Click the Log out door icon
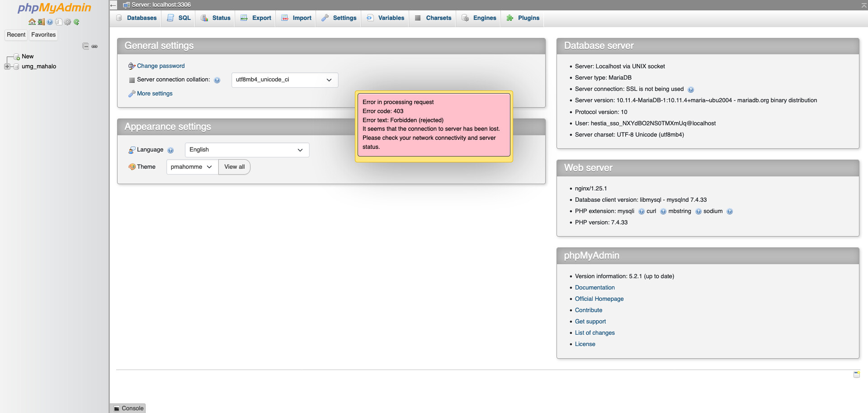This screenshot has width=868, height=413. (41, 22)
